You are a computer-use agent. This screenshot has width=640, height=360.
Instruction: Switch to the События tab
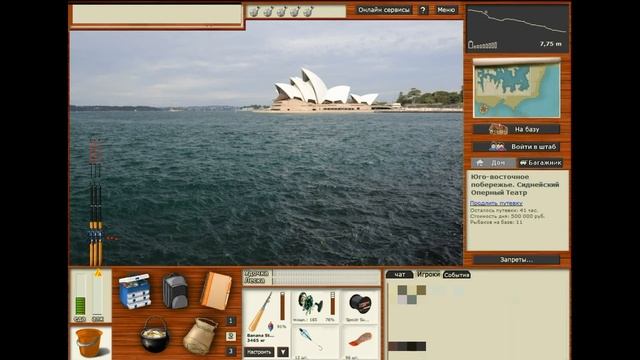click(457, 275)
